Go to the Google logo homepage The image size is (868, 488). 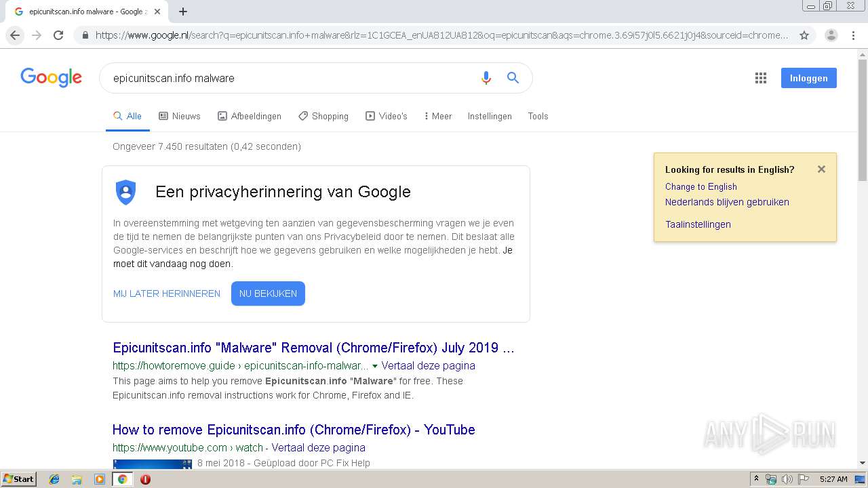click(x=51, y=77)
